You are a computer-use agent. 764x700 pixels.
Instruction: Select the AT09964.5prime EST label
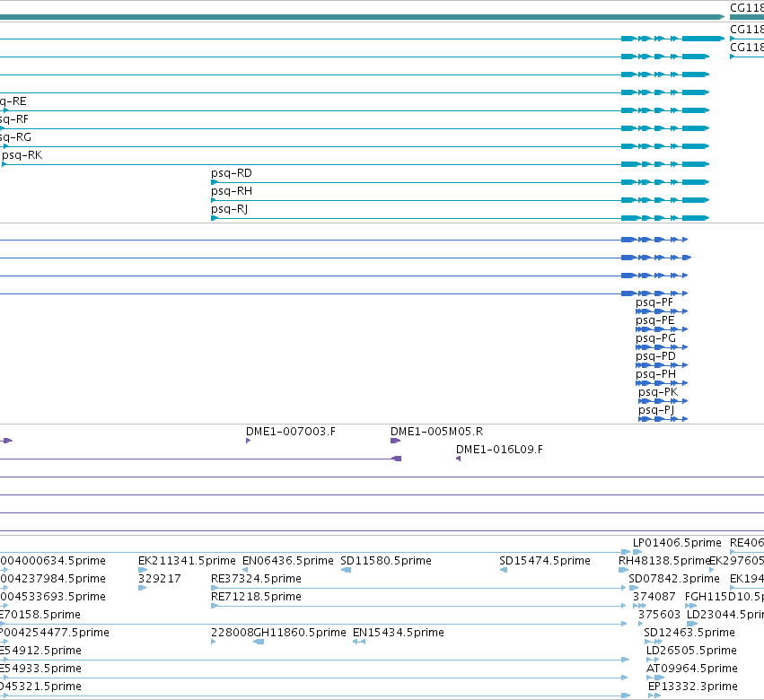(x=692, y=669)
